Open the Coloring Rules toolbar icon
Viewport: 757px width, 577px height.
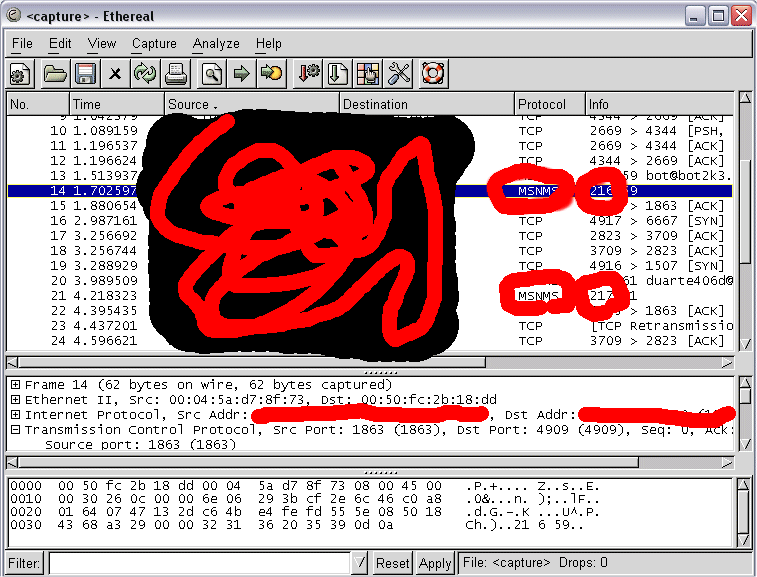(369, 73)
